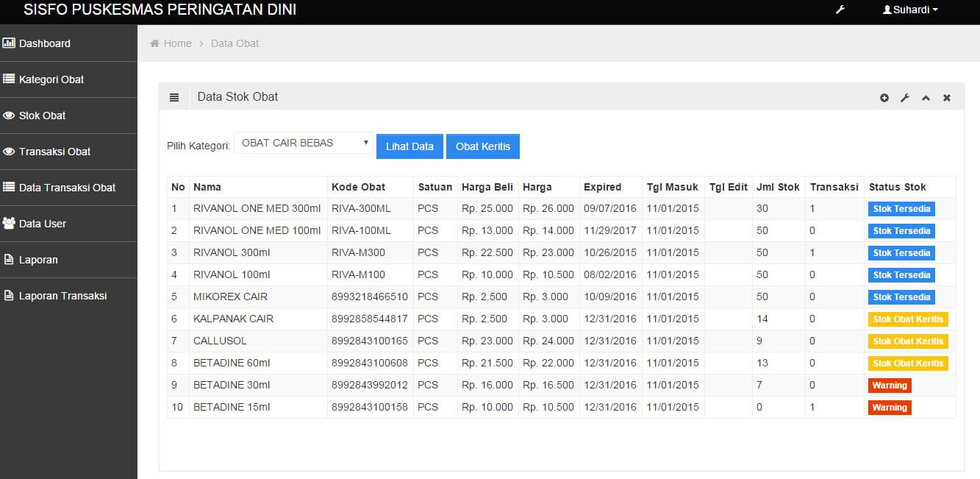
Task: Click expired date 11/29/2017
Action: (x=610, y=230)
